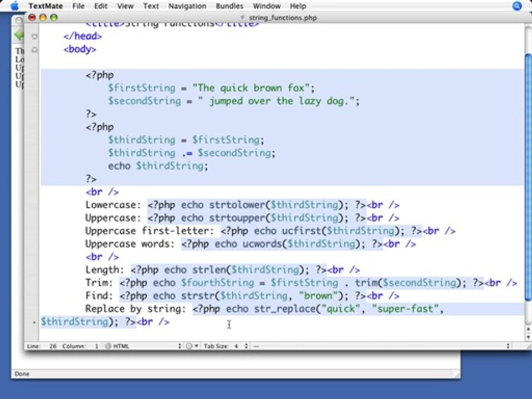The height and width of the screenshot is (399, 532).
Task: Open the Text menu
Action: coord(151,6)
